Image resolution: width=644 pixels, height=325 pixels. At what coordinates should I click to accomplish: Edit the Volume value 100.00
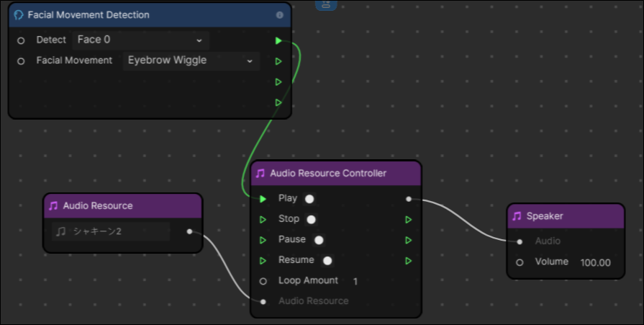click(x=596, y=262)
